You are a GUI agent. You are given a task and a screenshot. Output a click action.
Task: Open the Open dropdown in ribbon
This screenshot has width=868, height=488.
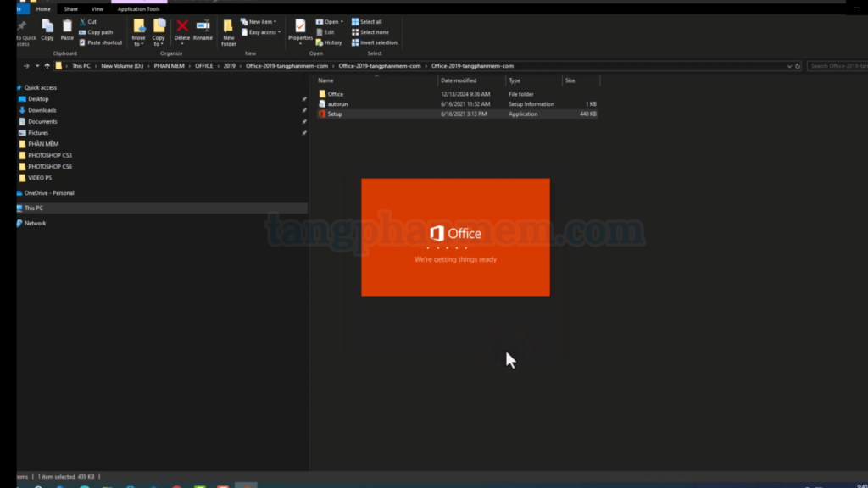(330, 21)
